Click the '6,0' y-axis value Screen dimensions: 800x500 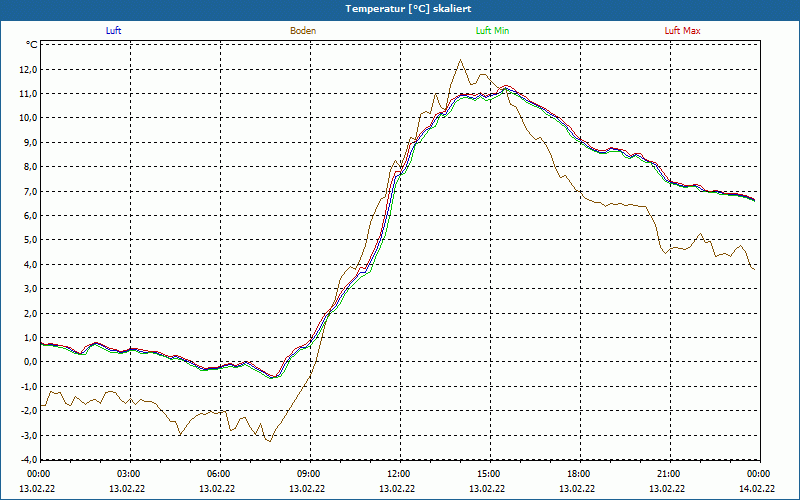click(x=31, y=215)
